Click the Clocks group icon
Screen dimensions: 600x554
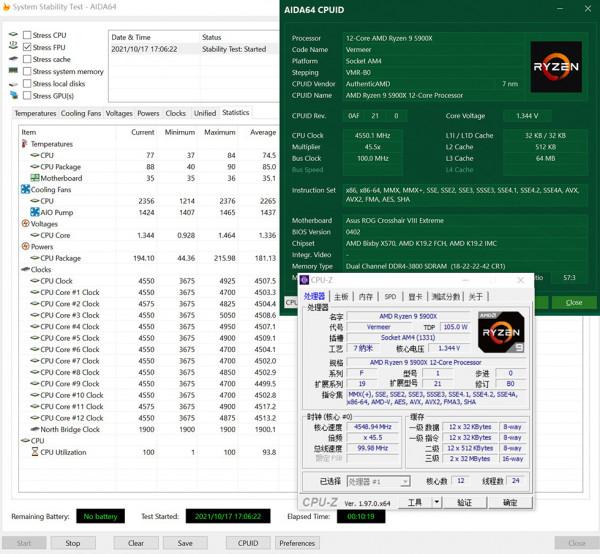(x=25, y=269)
